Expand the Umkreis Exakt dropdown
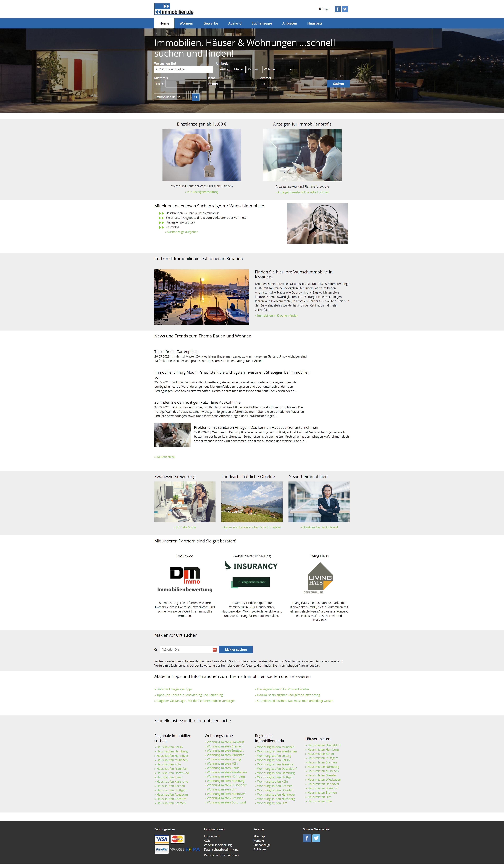 pos(223,70)
